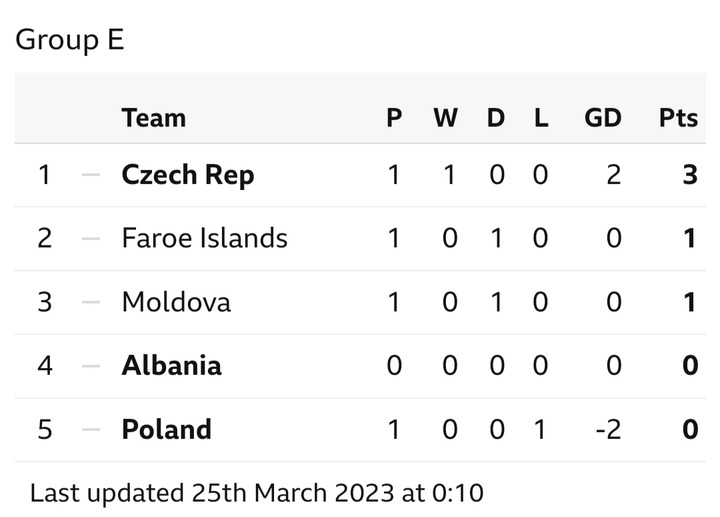Click Moldova's no-movement dash indicator

[x=91, y=302]
